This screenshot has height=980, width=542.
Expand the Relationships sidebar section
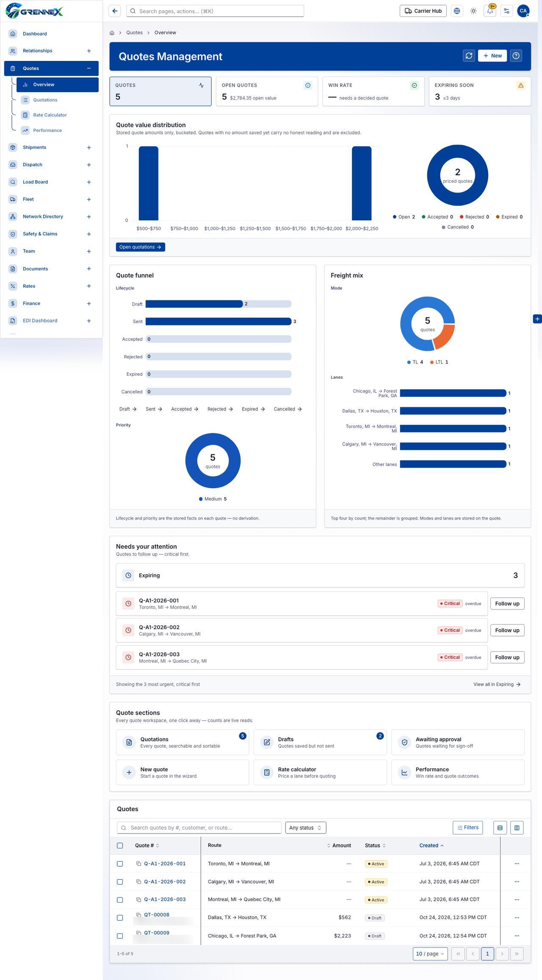(x=89, y=51)
